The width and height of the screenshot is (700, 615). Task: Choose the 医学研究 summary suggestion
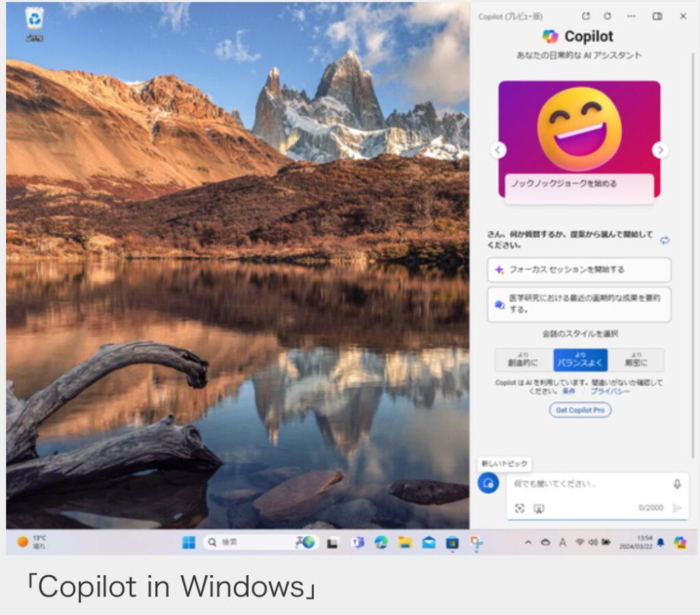pyautogui.click(x=579, y=304)
